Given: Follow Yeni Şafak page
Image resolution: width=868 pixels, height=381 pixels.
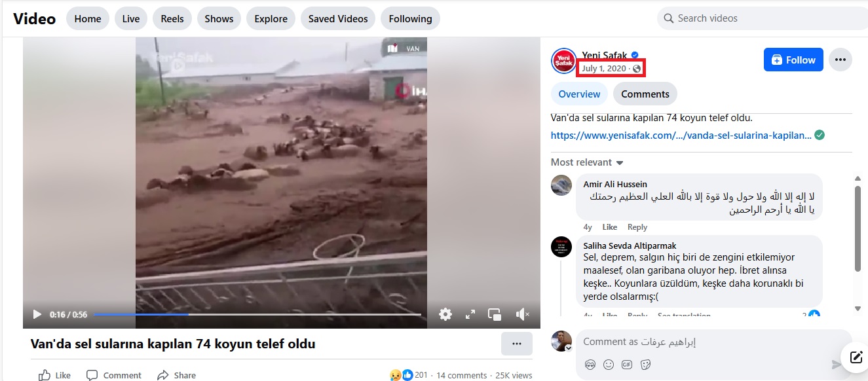Looking at the screenshot, I should [793, 60].
